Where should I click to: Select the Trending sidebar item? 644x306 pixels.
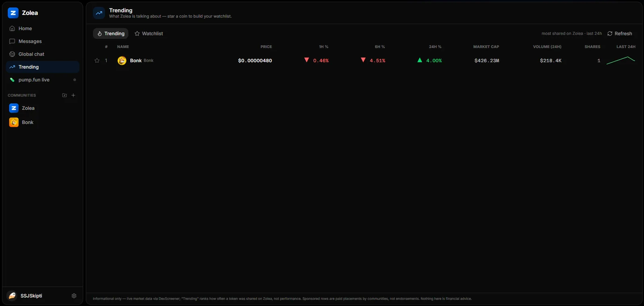click(x=43, y=67)
